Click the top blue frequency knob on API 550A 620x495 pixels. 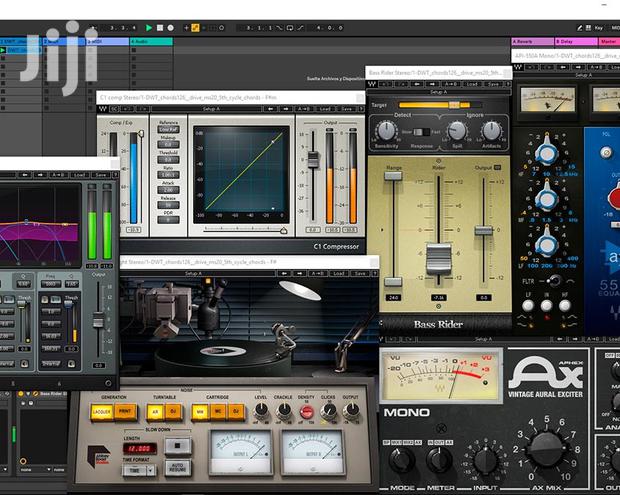[547, 152]
